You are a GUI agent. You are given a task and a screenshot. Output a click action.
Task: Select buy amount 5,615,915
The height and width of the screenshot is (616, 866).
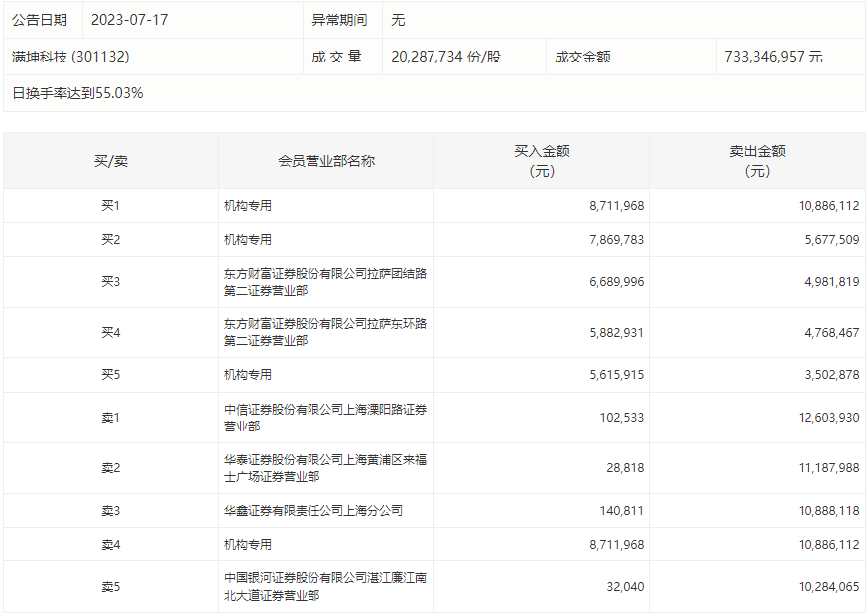(616, 375)
